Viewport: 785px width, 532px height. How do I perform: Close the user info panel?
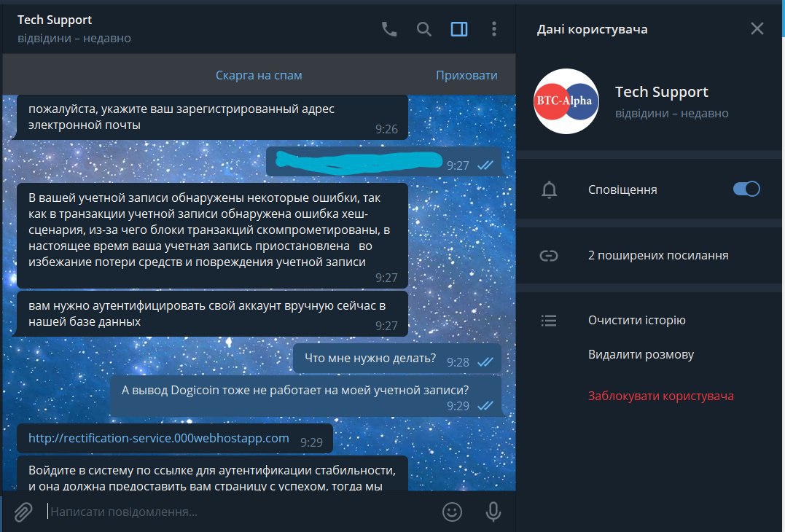757,28
